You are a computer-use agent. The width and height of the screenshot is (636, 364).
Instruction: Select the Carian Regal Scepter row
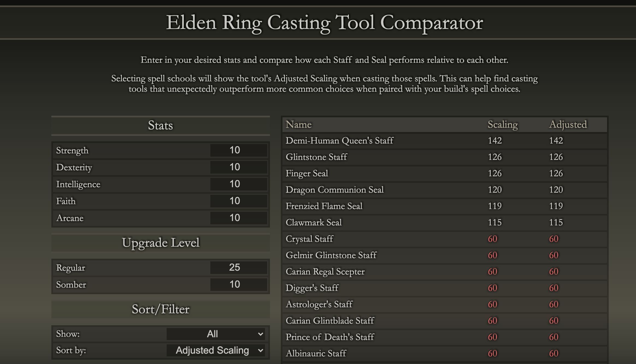[325, 272]
